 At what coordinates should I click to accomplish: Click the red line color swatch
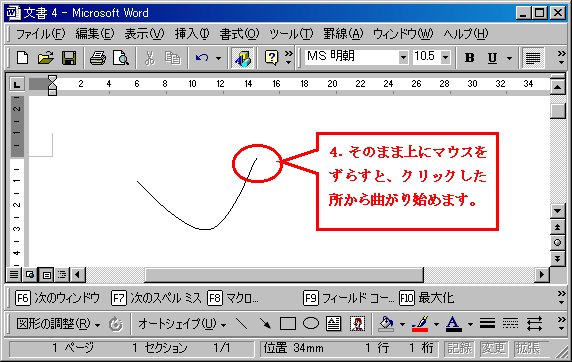coord(420,324)
